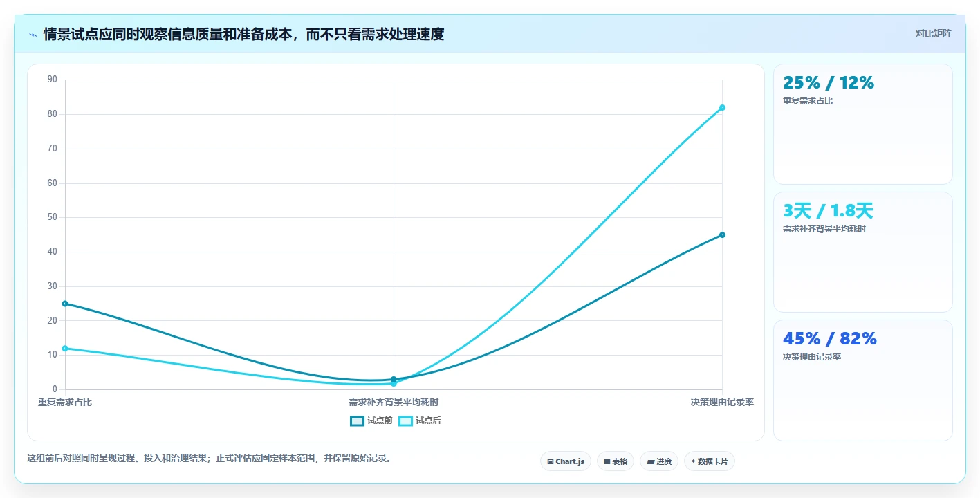Screen dimensions: 980x498
Task: Click the y-axis tick 90
Action: pos(53,80)
